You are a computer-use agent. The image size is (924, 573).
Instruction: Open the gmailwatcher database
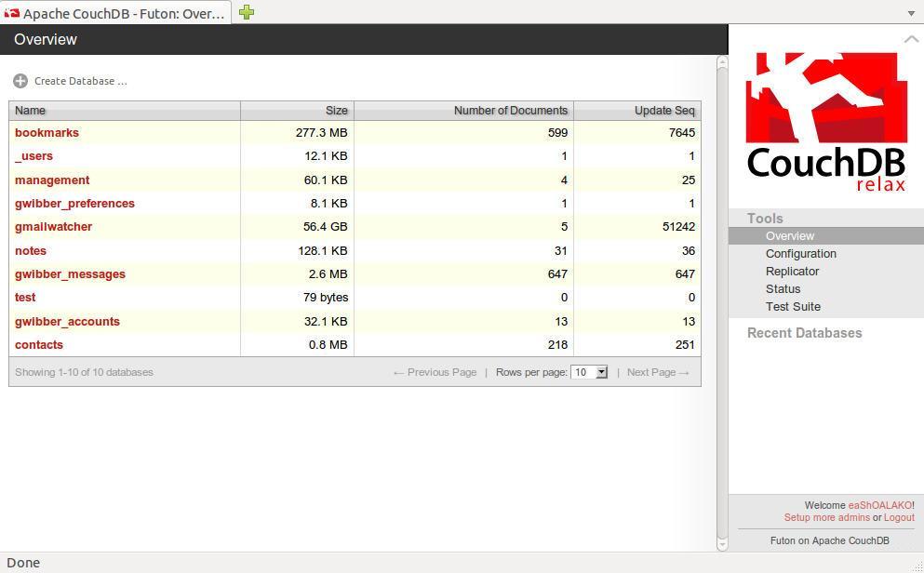pos(53,226)
